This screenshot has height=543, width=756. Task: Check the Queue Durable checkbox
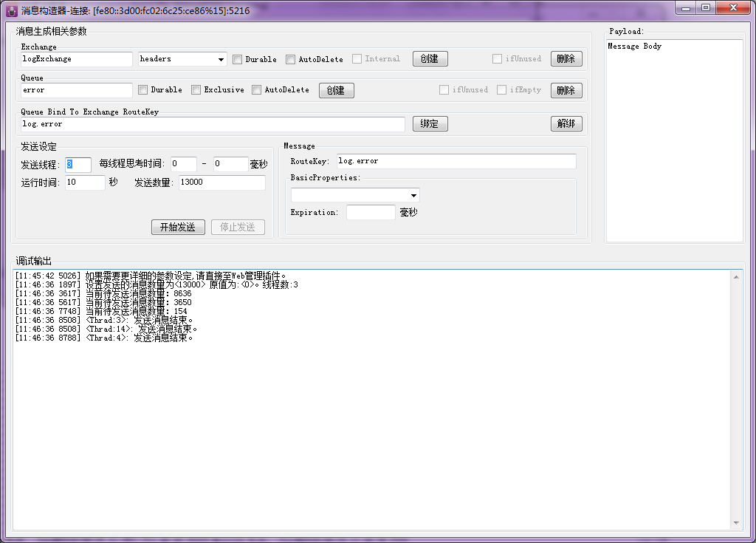tap(143, 90)
